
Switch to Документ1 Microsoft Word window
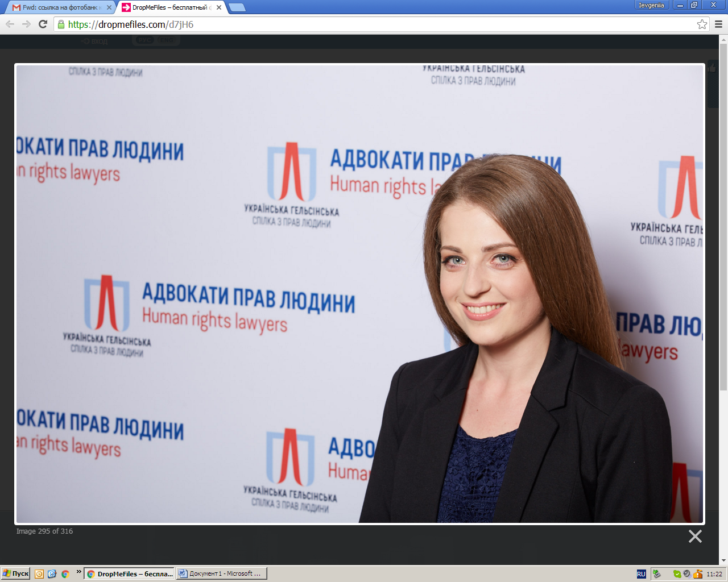click(x=221, y=573)
